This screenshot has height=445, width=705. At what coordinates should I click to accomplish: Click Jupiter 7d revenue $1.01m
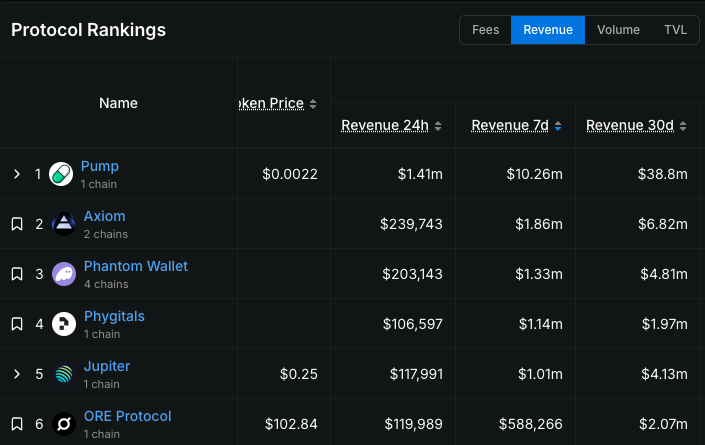[x=540, y=374]
